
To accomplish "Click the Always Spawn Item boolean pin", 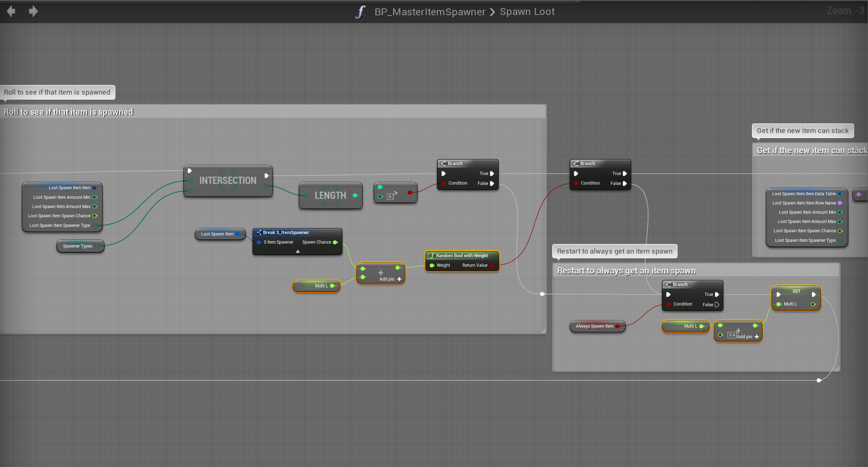I will pyautogui.click(x=618, y=326).
